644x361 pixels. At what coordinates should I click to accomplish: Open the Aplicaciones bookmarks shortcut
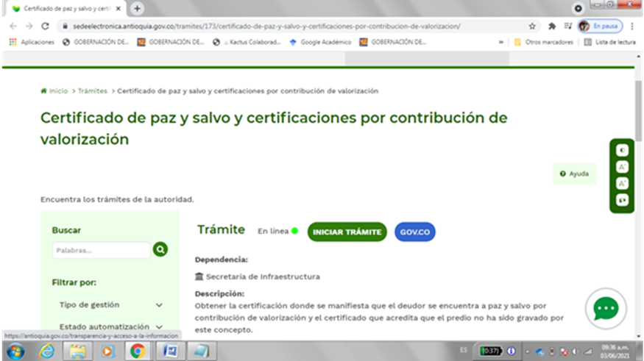(32, 42)
